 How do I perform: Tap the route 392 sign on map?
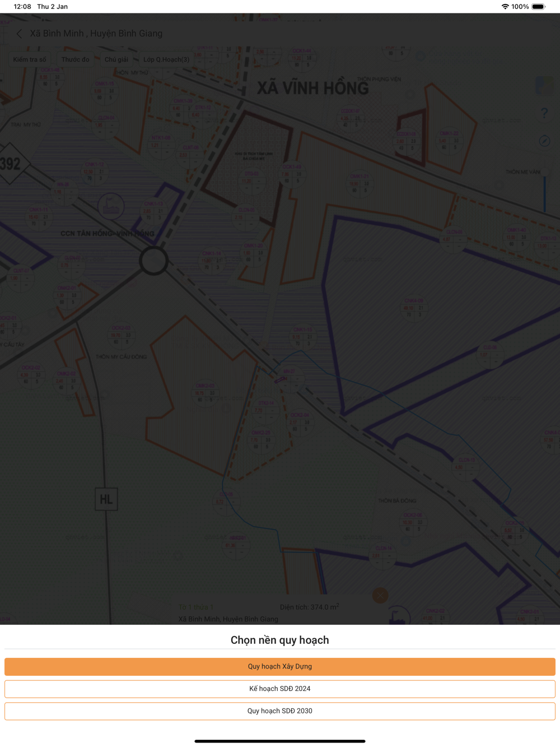click(x=11, y=164)
